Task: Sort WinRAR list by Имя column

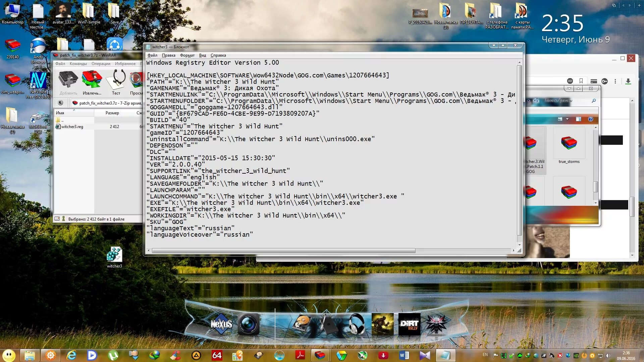Action: pyautogui.click(x=74, y=113)
